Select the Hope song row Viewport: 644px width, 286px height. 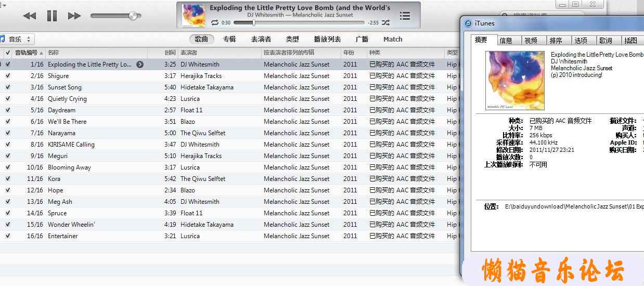click(230, 190)
